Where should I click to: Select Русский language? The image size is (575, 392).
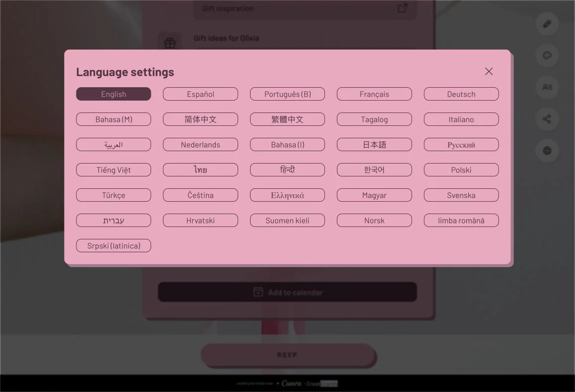tap(461, 145)
